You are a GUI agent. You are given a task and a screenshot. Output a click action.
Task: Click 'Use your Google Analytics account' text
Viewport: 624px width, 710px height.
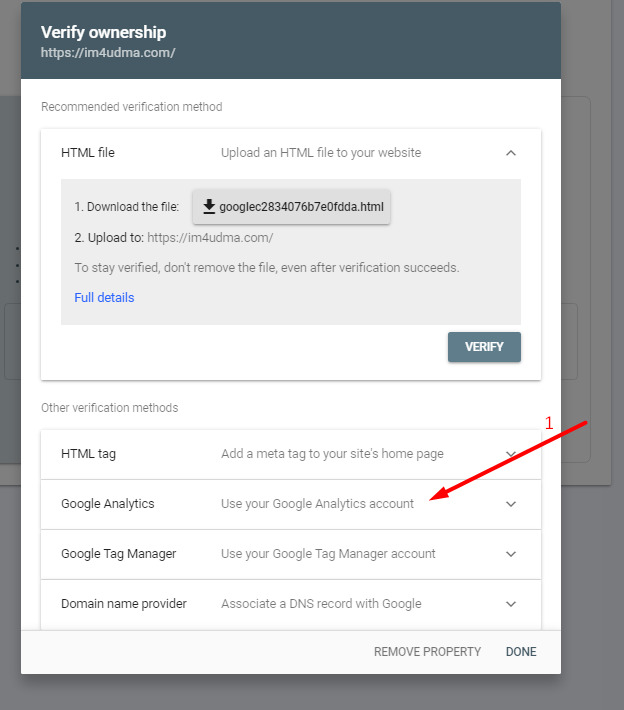317,504
